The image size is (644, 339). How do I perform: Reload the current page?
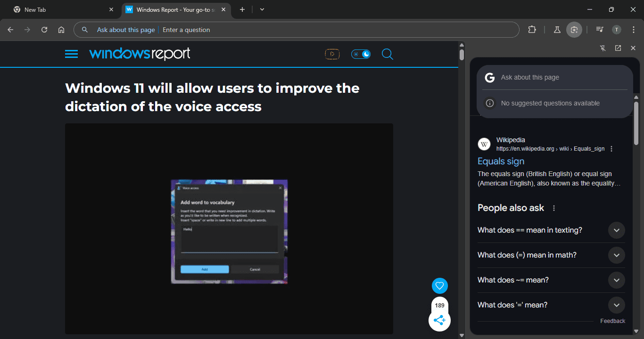tap(44, 30)
